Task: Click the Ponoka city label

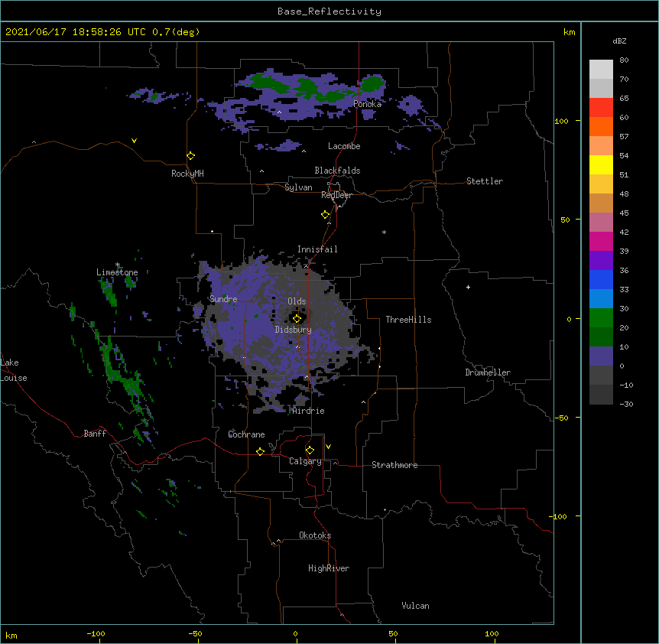Action: 367,104
